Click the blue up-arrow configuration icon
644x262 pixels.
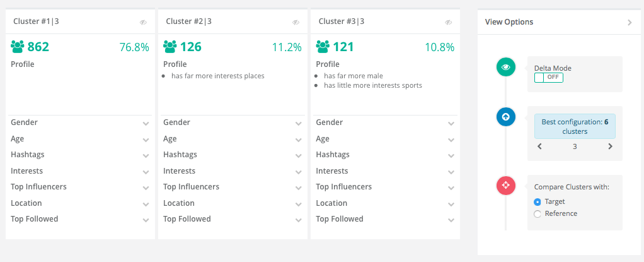(505, 117)
